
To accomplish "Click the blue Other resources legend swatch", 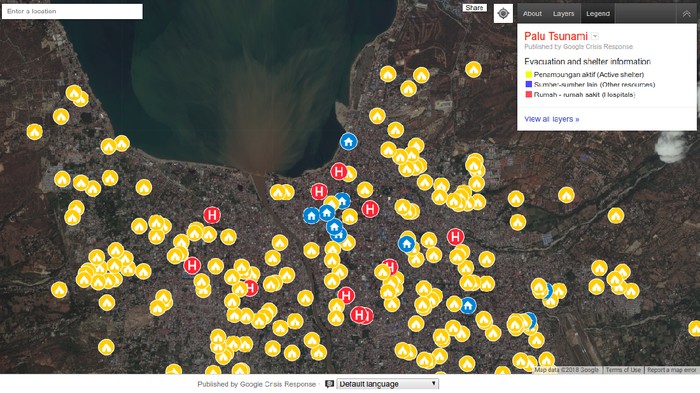I will tap(529, 84).
